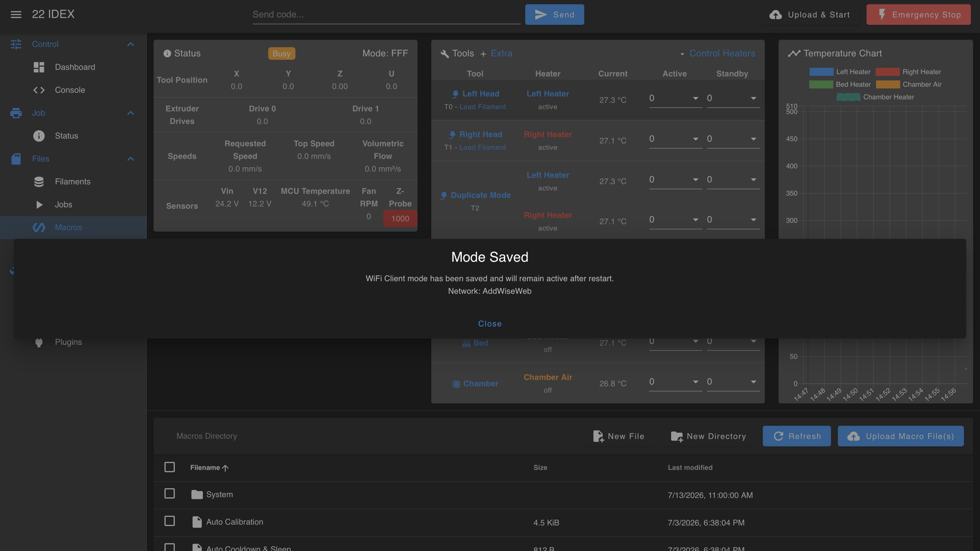Focus the Send code input field
This screenshot has height=551, width=980.
pos(386,14)
